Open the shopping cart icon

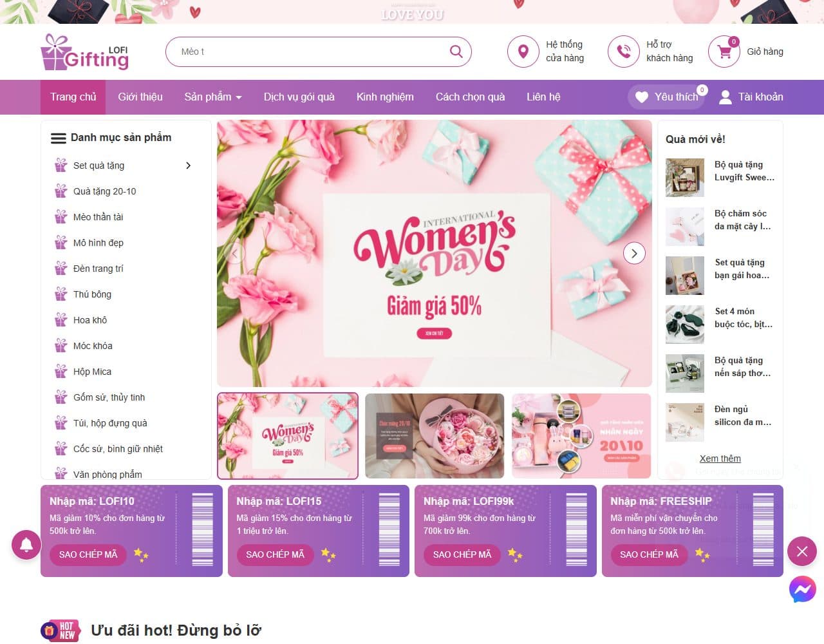pyautogui.click(x=724, y=52)
